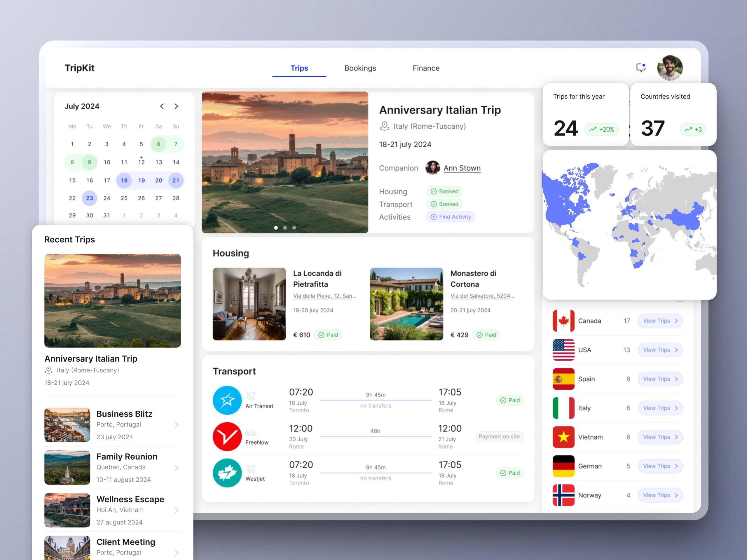Show first image in trip photo carousel
The height and width of the screenshot is (560, 747).
pyautogui.click(x=276, y=228)
